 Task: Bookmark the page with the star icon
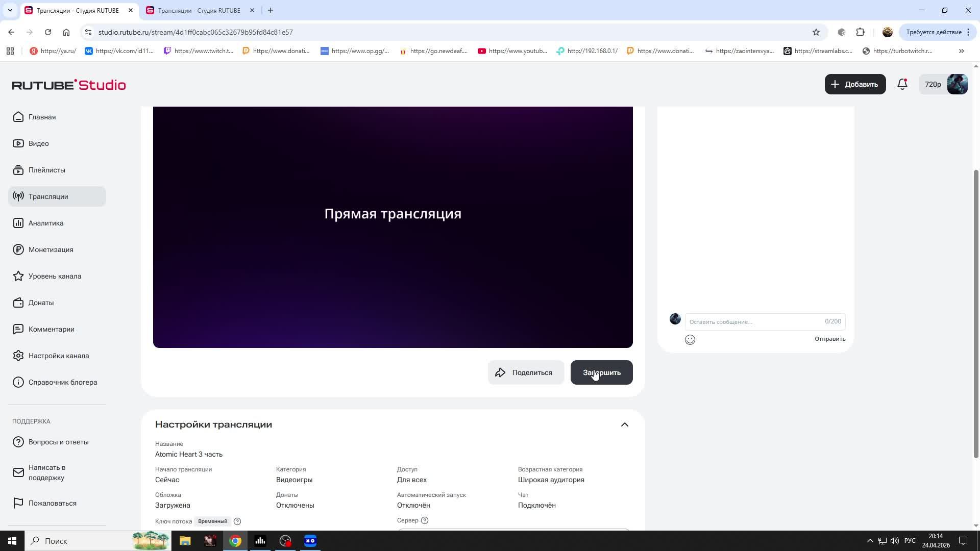pyautogui.click(x=816, y=32)
